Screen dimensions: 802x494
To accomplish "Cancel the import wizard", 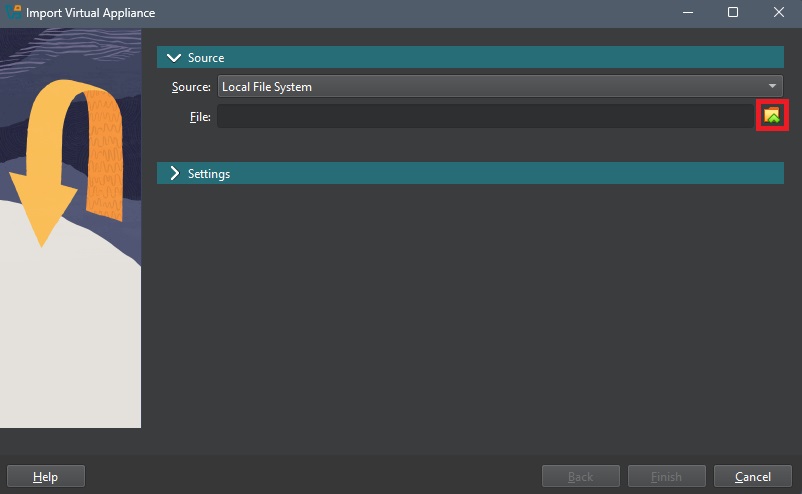I will pos(752,477).
